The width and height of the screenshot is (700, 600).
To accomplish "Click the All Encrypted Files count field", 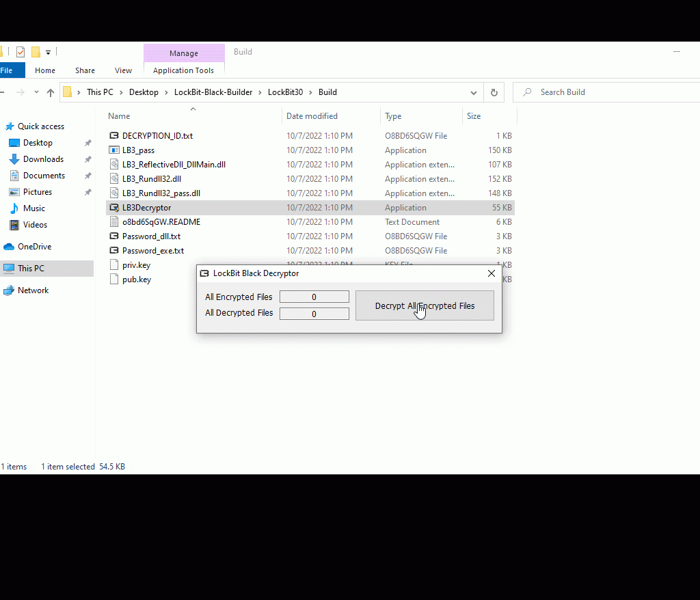I will tap(314, 297).
